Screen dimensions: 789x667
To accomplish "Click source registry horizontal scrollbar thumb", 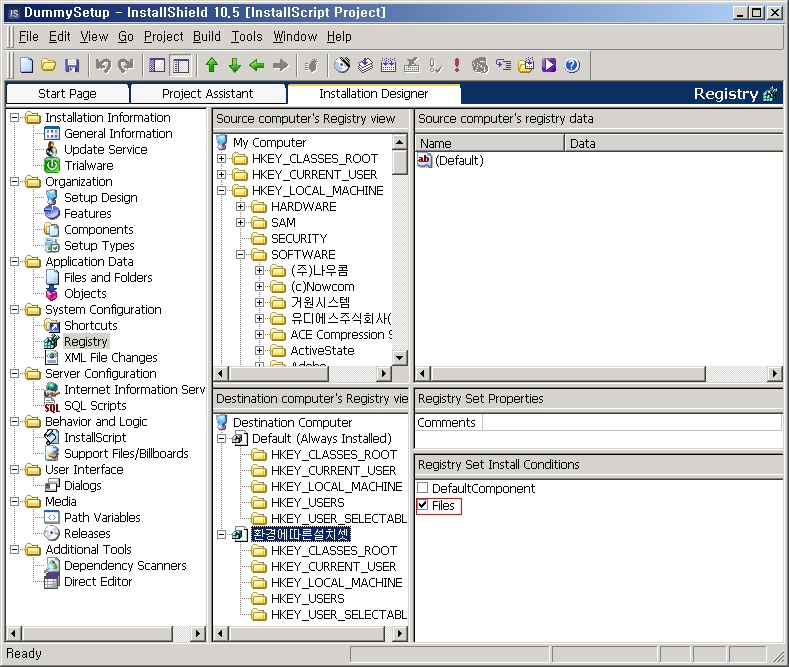I will (x=279, y=374).
